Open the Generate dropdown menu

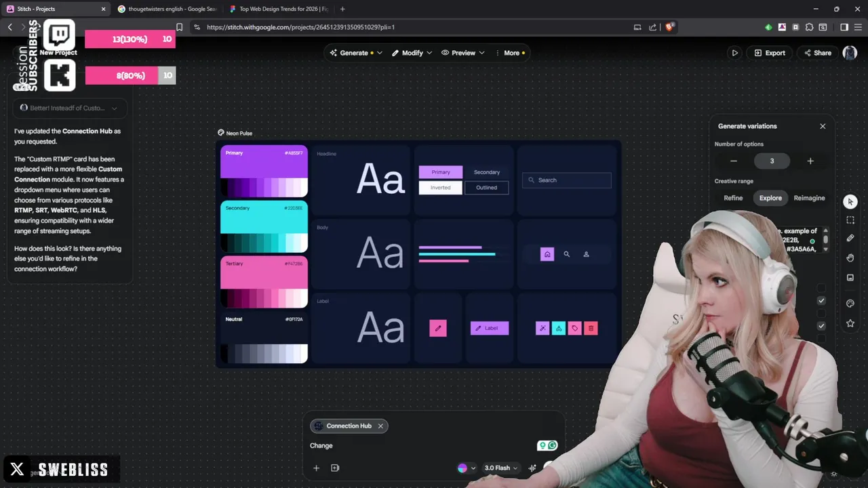tap(356, 53)
